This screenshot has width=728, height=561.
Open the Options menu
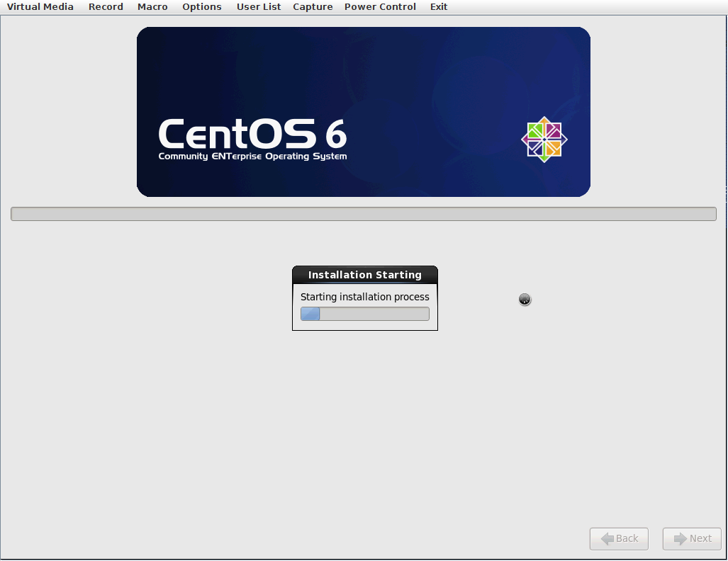[202, 7]
